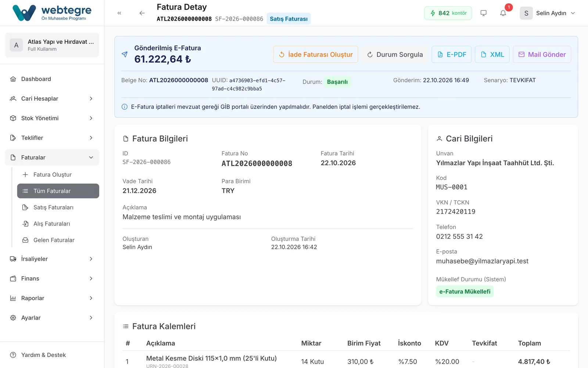Collapse the Faturalar menu chevron
The height and width of the screenshot is (368, 588).
[x=91, y=158]
